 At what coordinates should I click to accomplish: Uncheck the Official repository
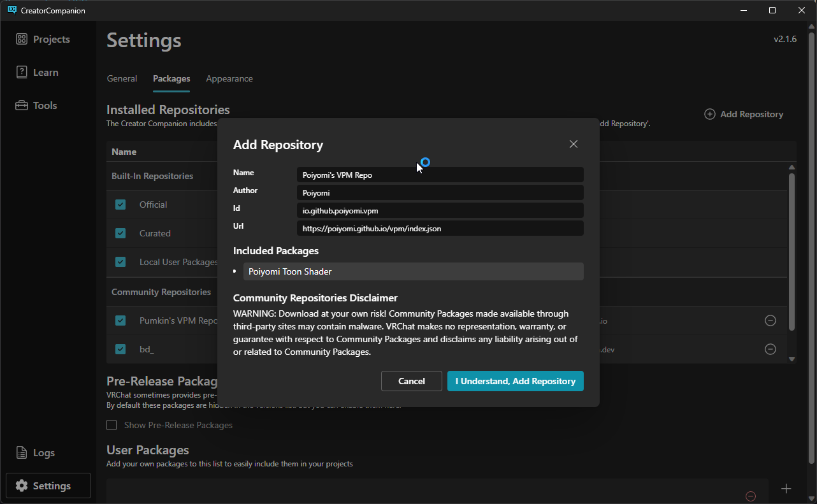[x=120, y=204]
